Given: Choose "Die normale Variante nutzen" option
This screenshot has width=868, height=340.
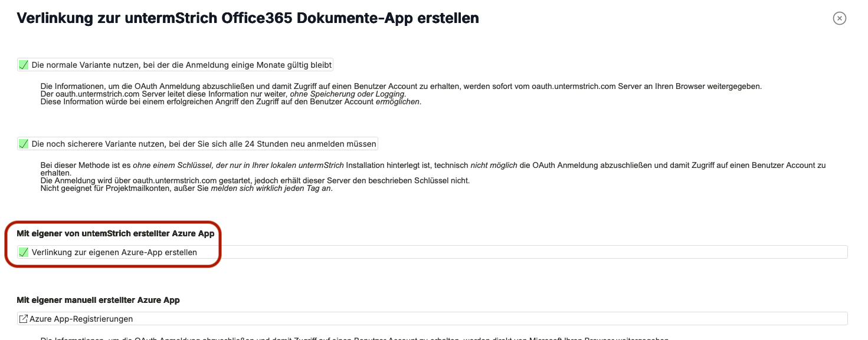Looking at the screenshot, I should pos(181,65).
